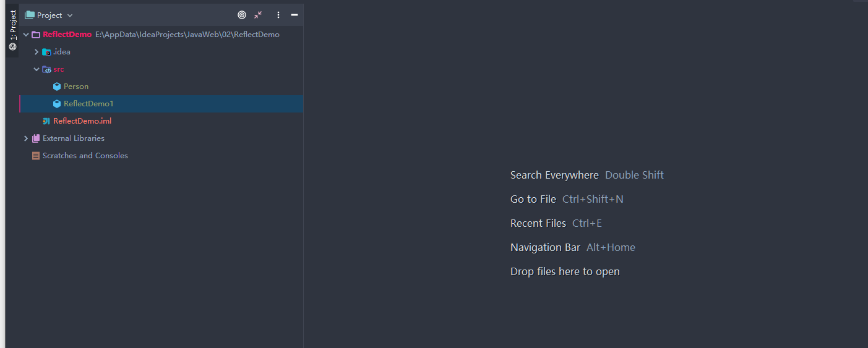Screen dimensions: 868x348
Task: Expand the .idea folder
Action: click(x=37, y=52)
